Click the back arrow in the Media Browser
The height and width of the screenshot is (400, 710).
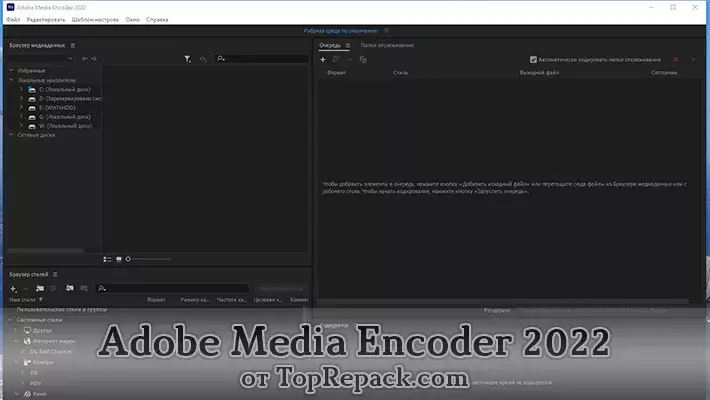tap(84, 58)
